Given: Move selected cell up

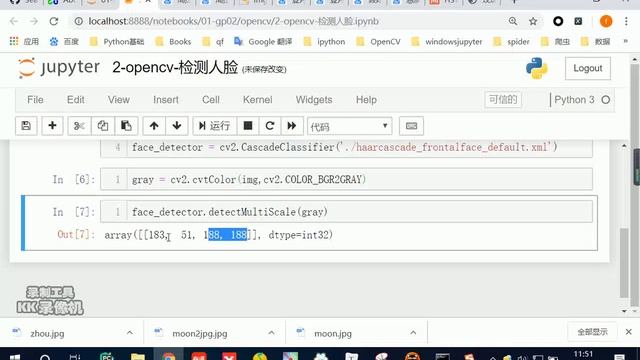Looking at the screenshot, I should pyautogui.click(x=154, y=126).
